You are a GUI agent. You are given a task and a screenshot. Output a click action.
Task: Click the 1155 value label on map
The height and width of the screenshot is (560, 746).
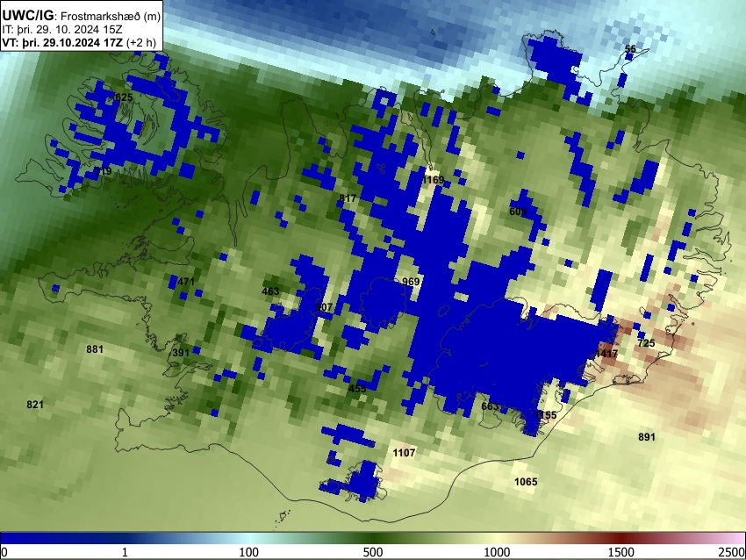point(546,415)
